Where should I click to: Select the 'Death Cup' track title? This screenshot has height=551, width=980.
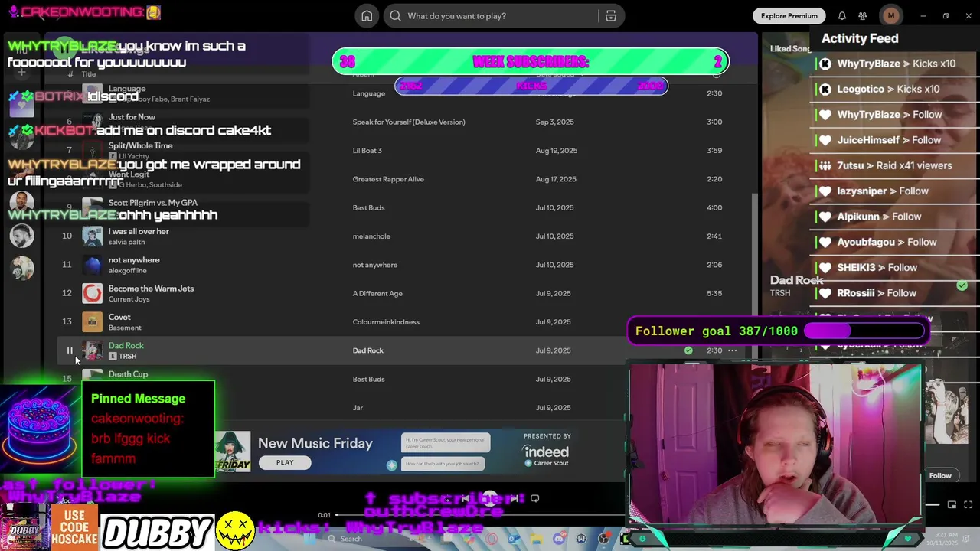click(x=128, y=374)
